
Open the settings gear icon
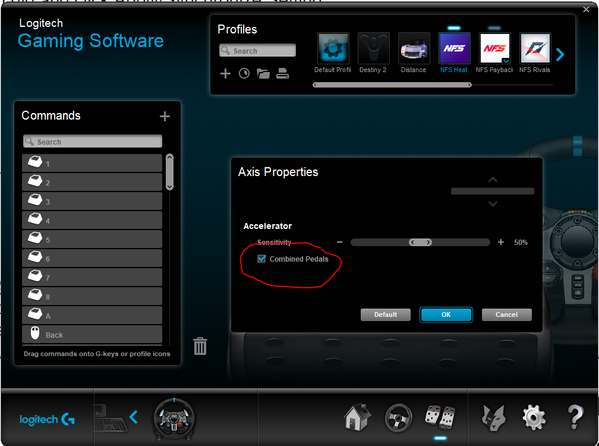534,418
